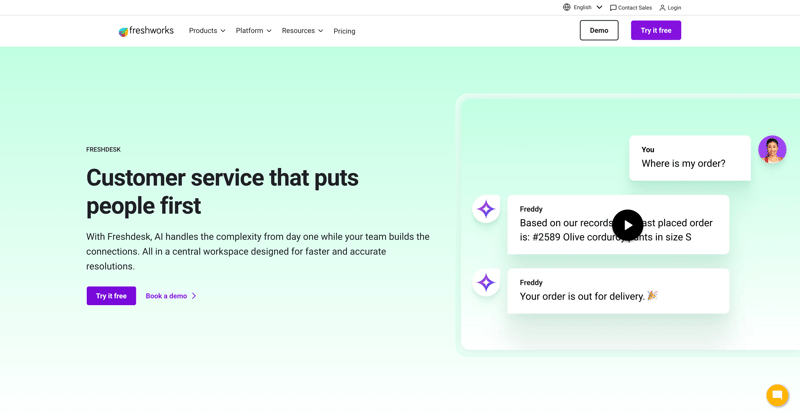Screen dimensions: 800x416
Task: Click Try it free in header
Action: pyautogui.click(x=656, y=31)
